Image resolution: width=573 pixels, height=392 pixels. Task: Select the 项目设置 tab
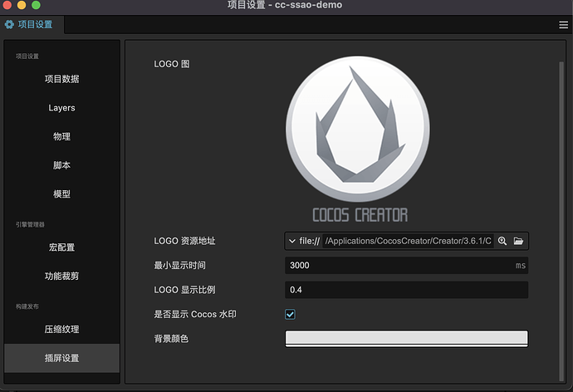(32, 24)
